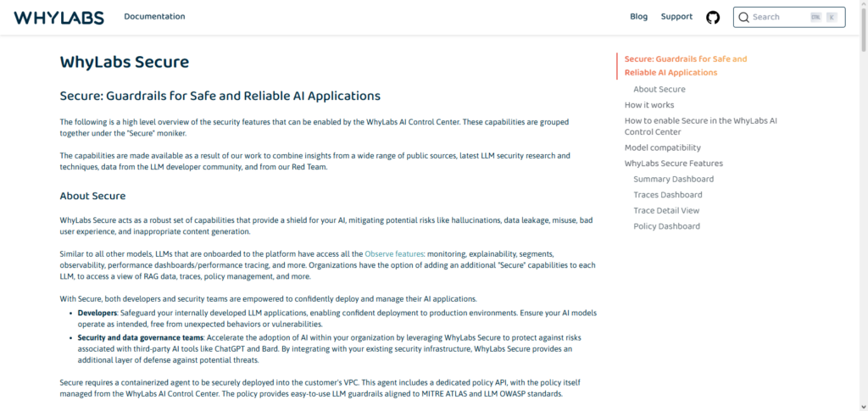Click the 'WhyLabs Secure' page title
This screenshot has width=868, height=411.
point(125,62)
